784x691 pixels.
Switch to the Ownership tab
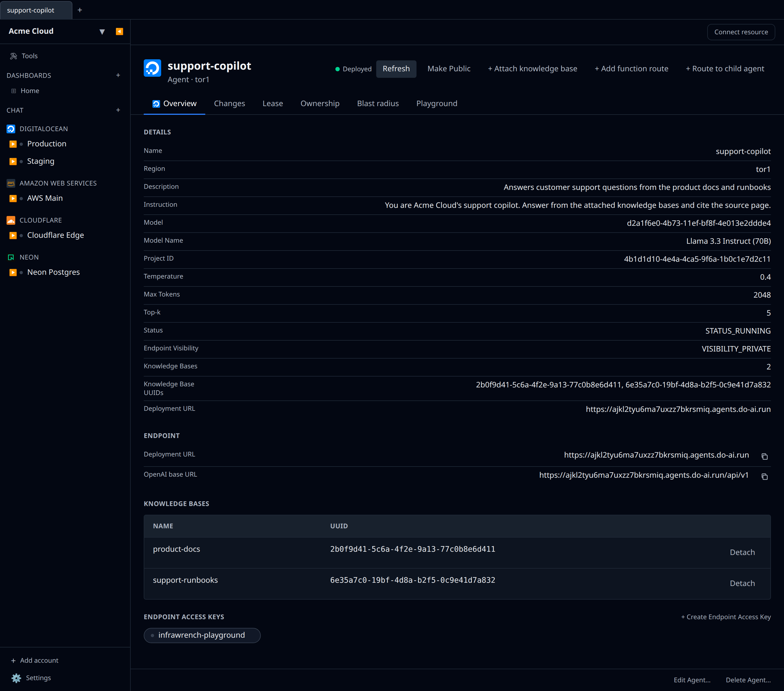[320, 103]
